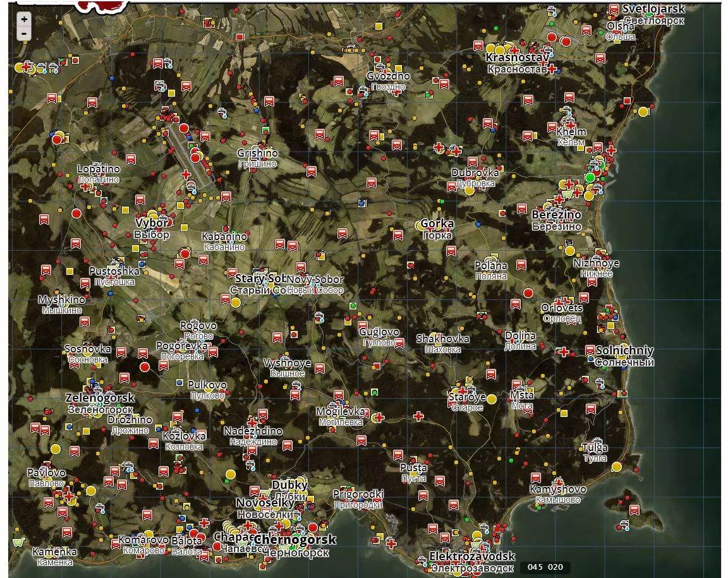
Task: Select the Tulga town label
Action: point(595,448)
